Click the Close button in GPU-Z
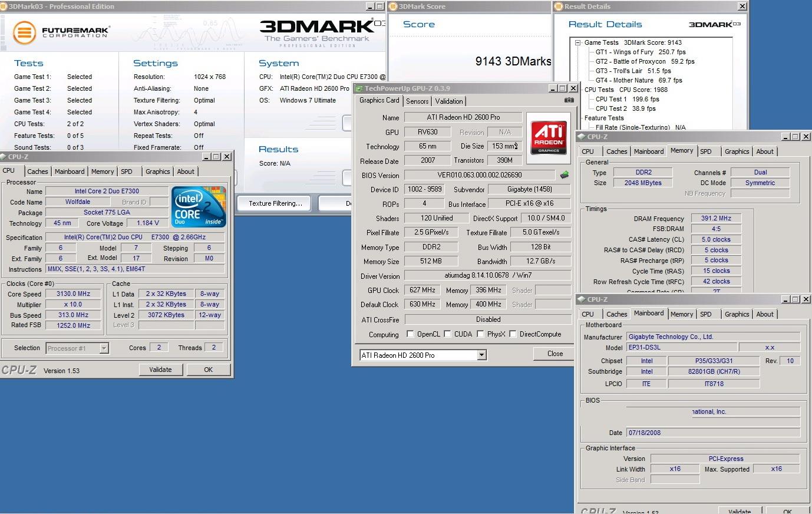The width and height of the screenshot is (812, 514). click(x=555, y=354)
